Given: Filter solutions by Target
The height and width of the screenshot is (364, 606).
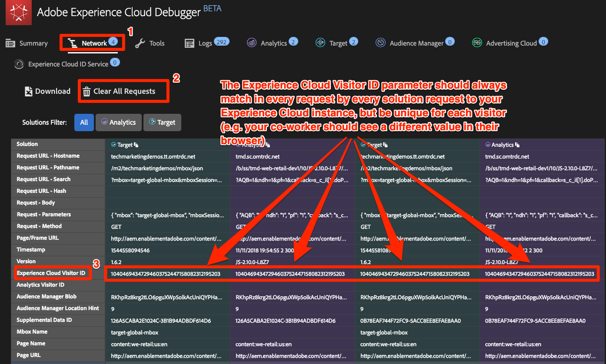Looking at the screenshot, I should pos(162,122).
